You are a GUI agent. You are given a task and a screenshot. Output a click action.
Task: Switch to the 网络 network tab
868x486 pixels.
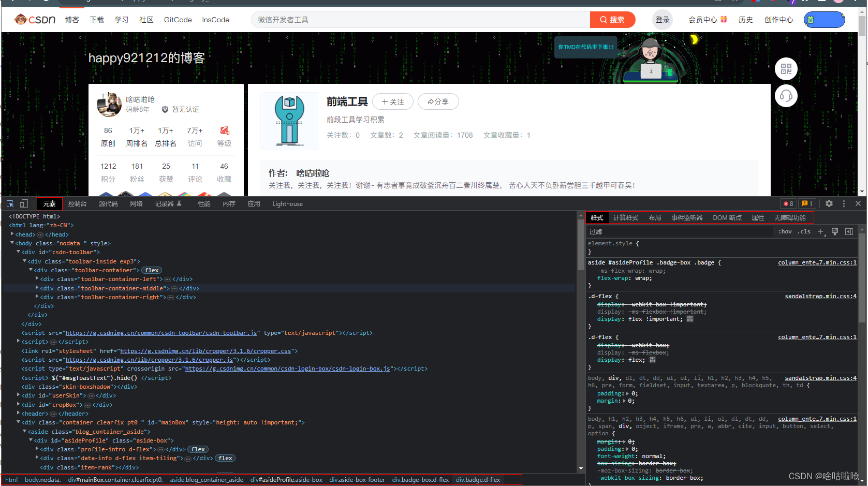(136, 203)
